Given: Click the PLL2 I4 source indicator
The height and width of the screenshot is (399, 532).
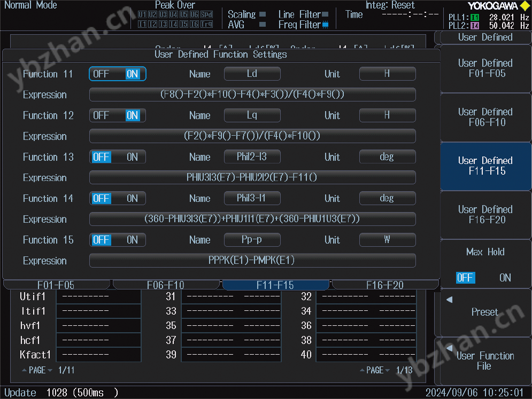Looking at the screenshot, I should click(475, 25).
